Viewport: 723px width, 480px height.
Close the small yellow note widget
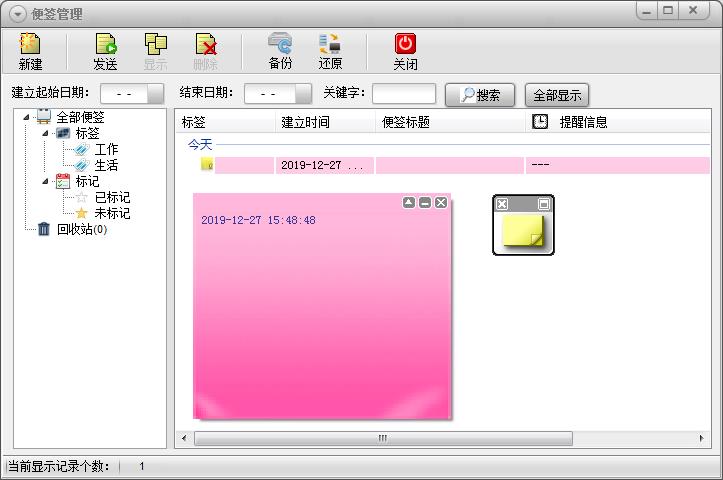502,204
